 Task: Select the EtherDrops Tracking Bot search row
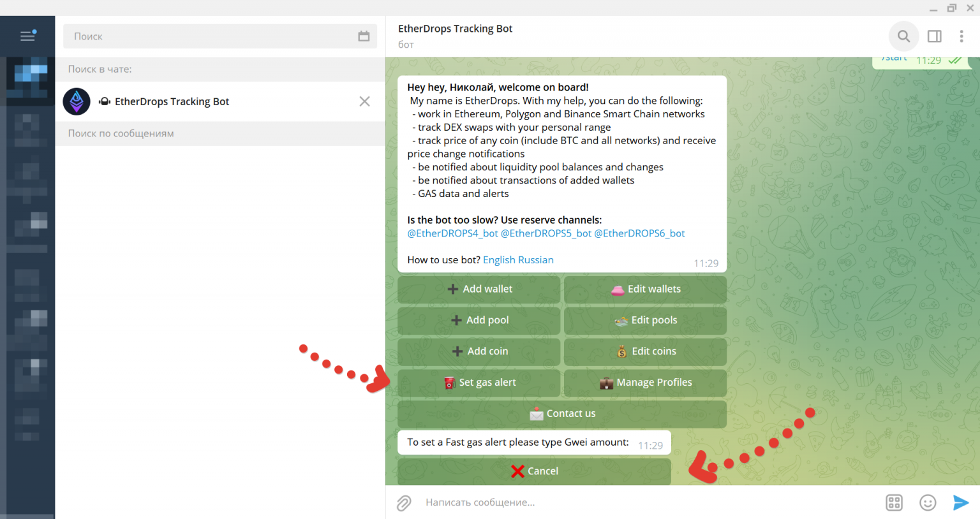[x=220, y=101]
